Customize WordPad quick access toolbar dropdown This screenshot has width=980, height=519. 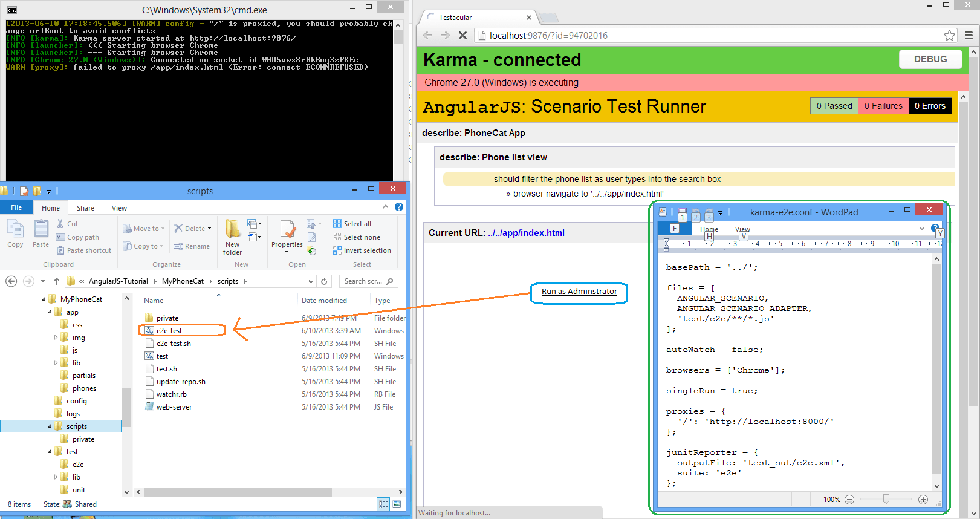tap(721, 213)
